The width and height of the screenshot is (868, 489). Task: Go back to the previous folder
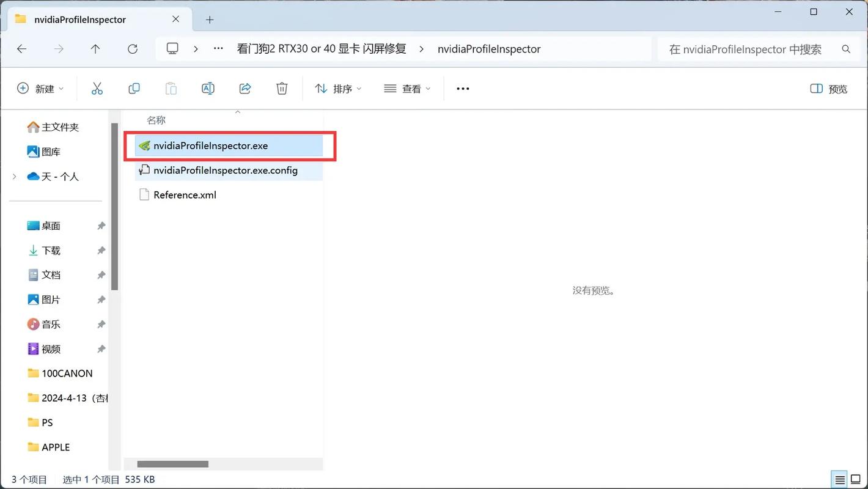point(22,49)
